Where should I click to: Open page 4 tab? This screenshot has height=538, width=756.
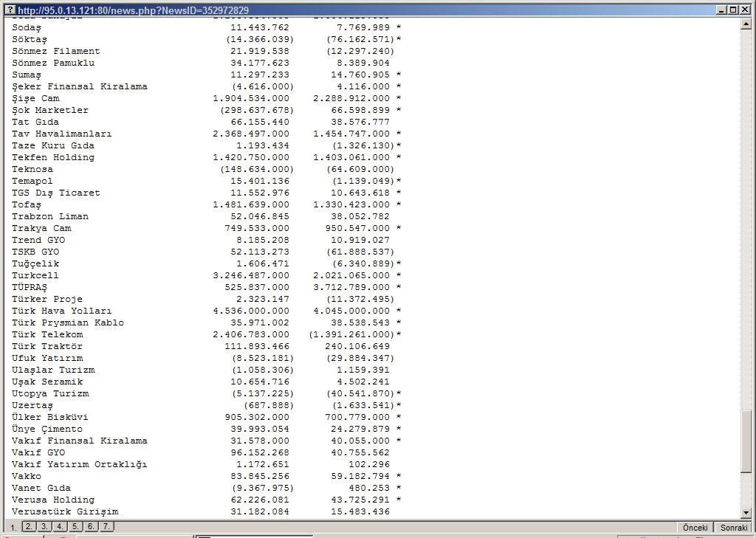pyautogui.click(x=61, y=526)
